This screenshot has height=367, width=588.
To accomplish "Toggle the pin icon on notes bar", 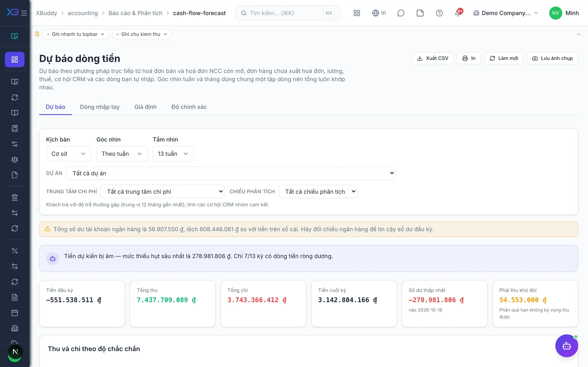I will click(x=37, y=34).
